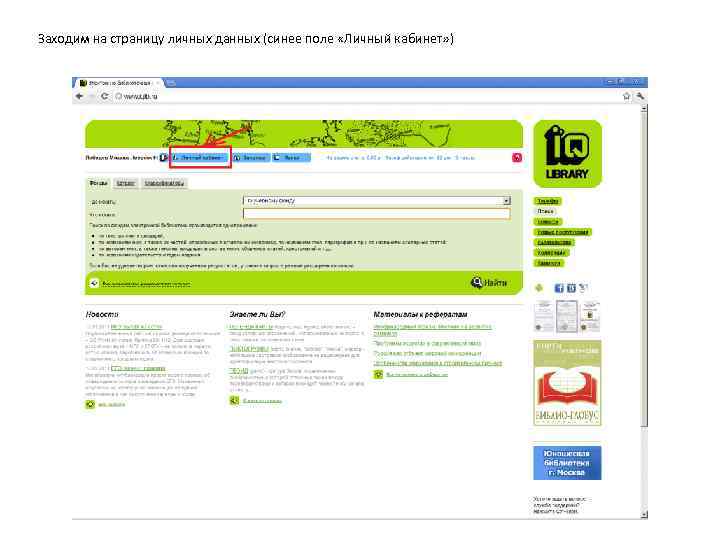Select the open browser tab for the library site
The image size is (720, 540).
(x=117, y=83)
